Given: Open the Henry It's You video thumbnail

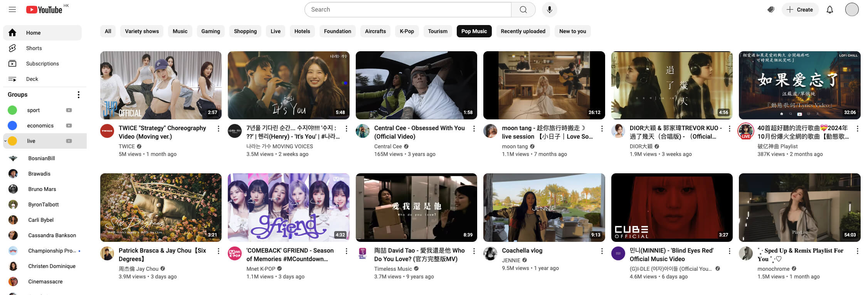Looking at the screenshot, I should tap(288, 85).
